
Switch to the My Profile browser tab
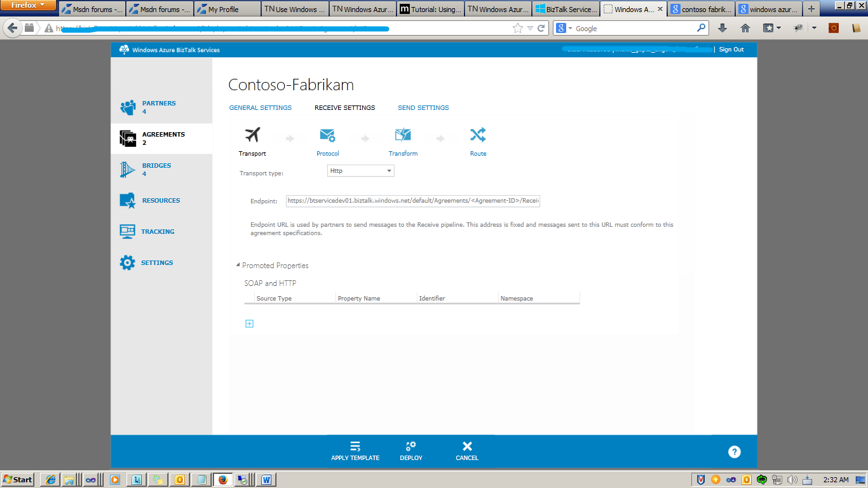point(227,10)
